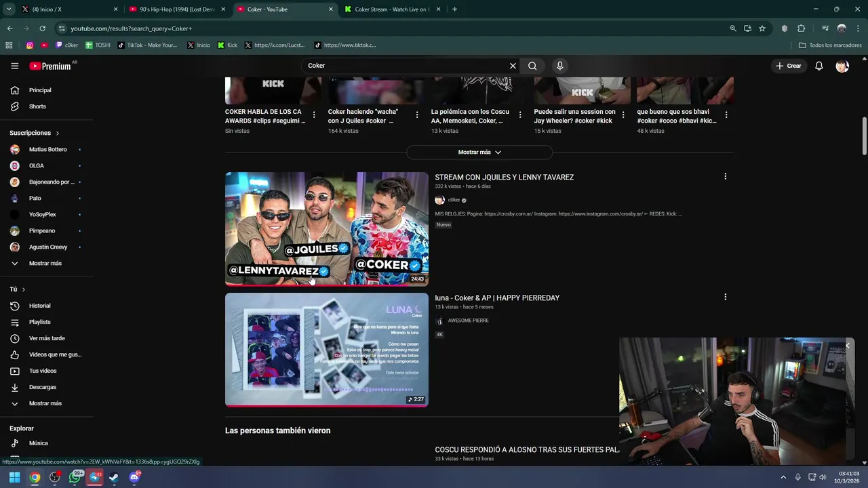The width and height of the screenshot is (868, 488).
Task: Click the magnifier search button
Action: (x=532, y=66)
